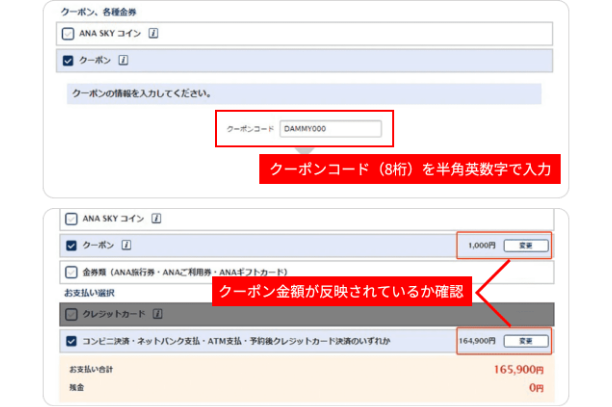Check the 金券類 gift voucher checkbox
Image resolution: width=612 pixels, height=407 pixels.
[71, 270]
